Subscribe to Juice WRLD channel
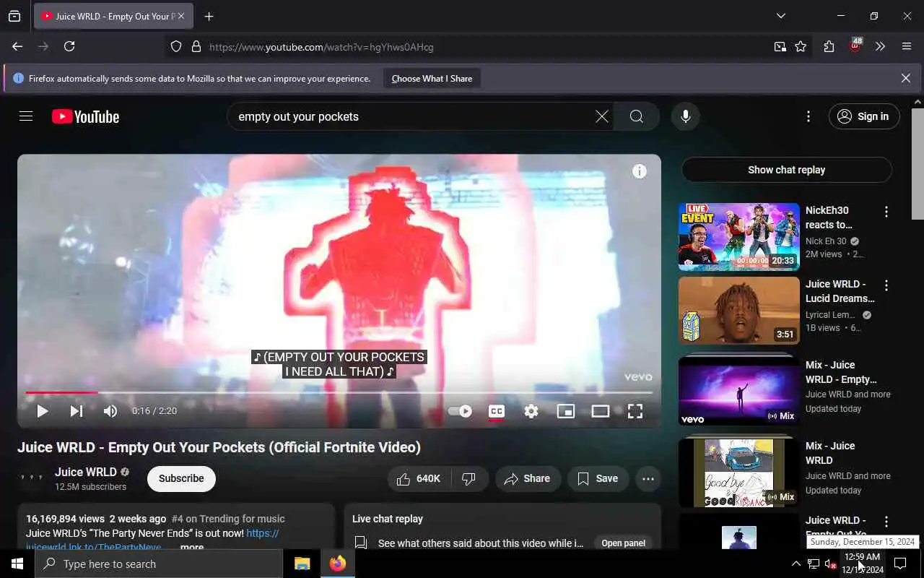Image resolution: width=924 pixels, height=578 pixels. (x=181, y=478)
